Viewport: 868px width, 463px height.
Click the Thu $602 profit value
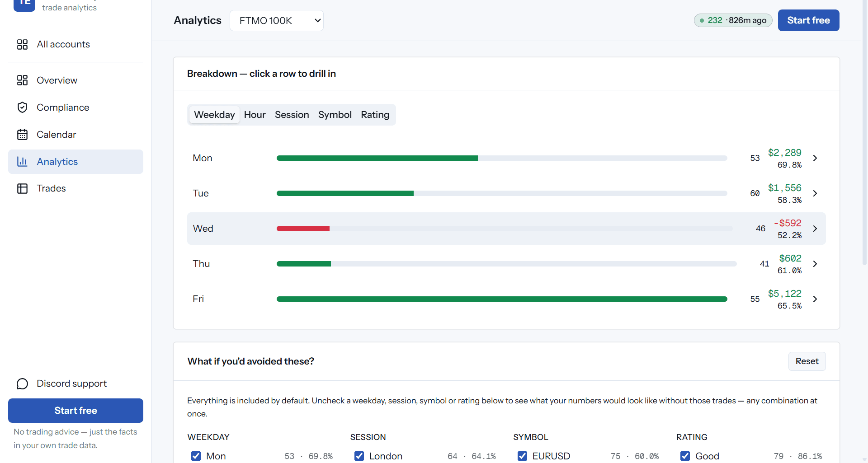tap(790, 258)
